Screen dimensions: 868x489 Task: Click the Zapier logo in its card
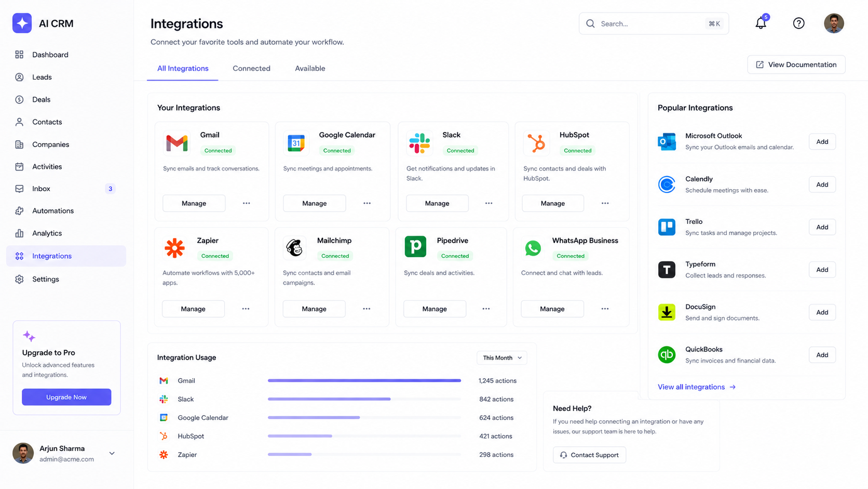174,248
